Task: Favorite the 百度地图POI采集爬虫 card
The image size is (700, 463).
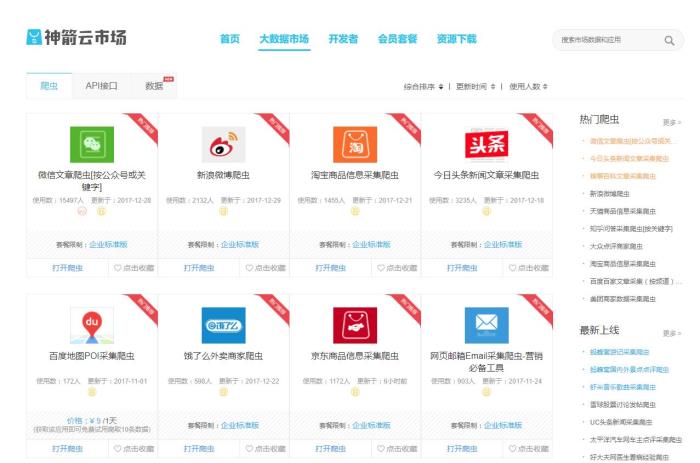Action: (133, 449)
